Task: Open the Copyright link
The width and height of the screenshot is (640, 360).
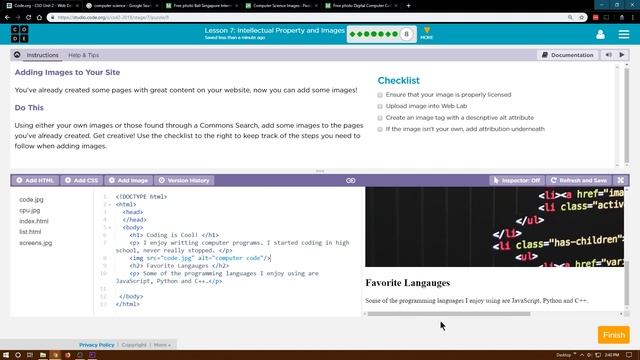Action: [x=134, y=345]
